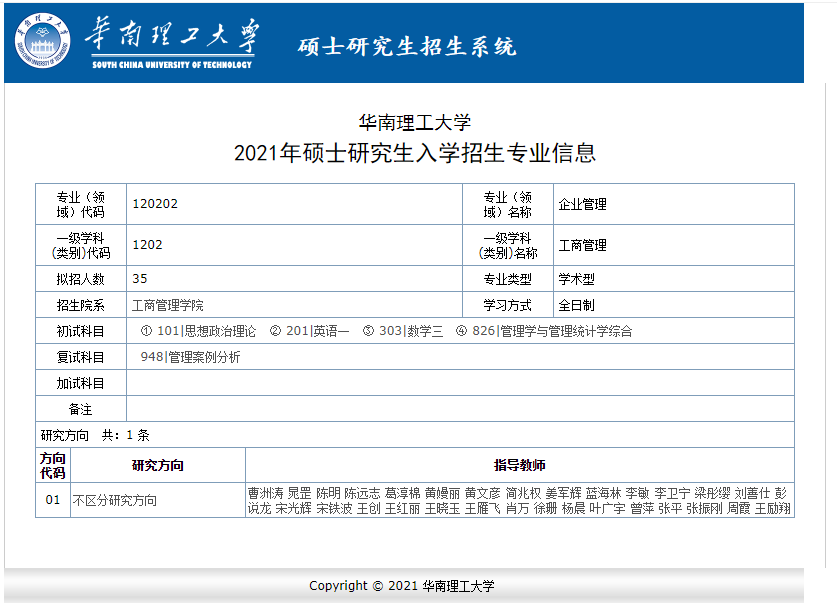This screenshot has width=837, height=609.
Task: Click the 学习方式 label cell
Action: click(x=508, y=305)
